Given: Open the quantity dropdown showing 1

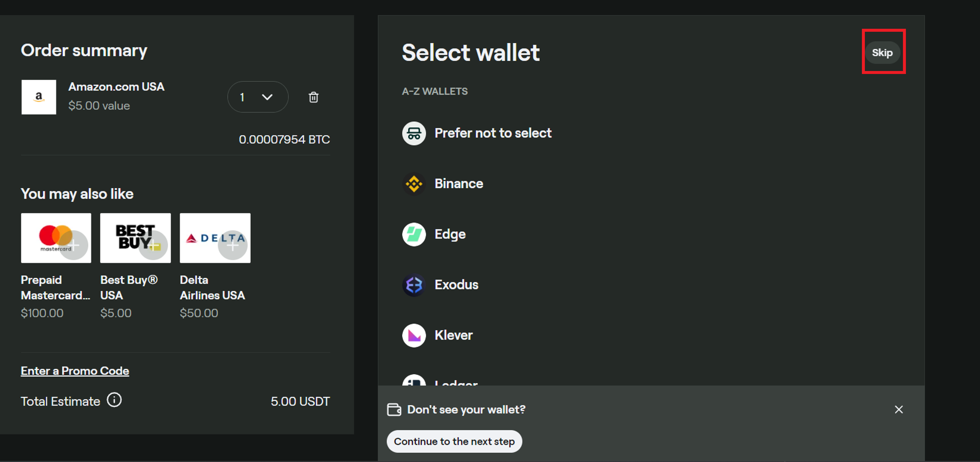Looking at the screenshot, I should coord(258,97).
